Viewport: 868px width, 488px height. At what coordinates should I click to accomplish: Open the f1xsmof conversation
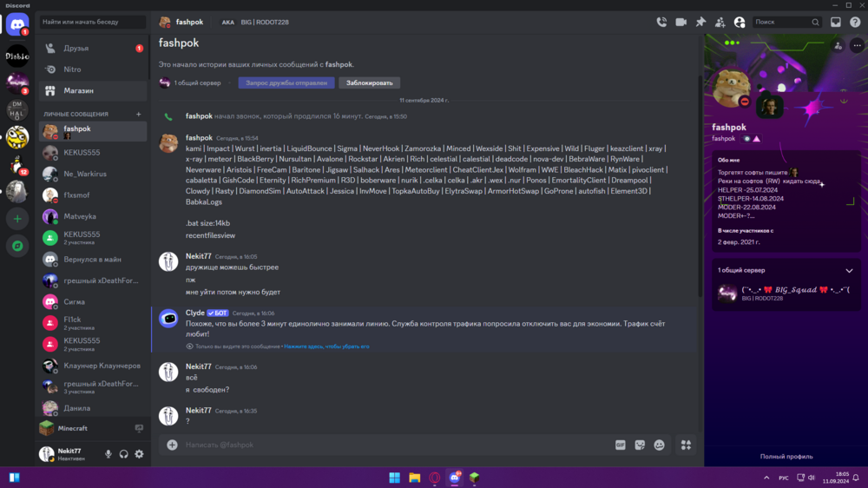coord(93,195)
